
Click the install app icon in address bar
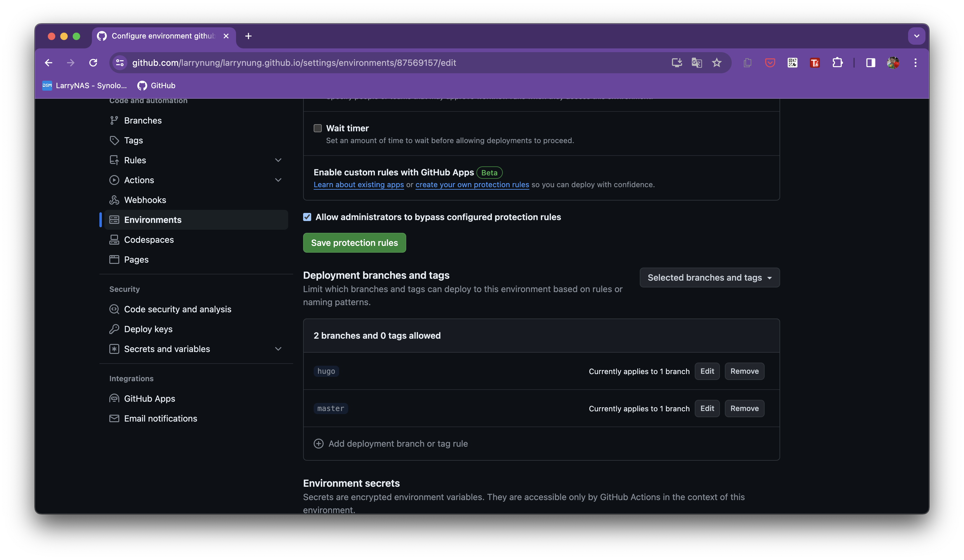(676, 63)
